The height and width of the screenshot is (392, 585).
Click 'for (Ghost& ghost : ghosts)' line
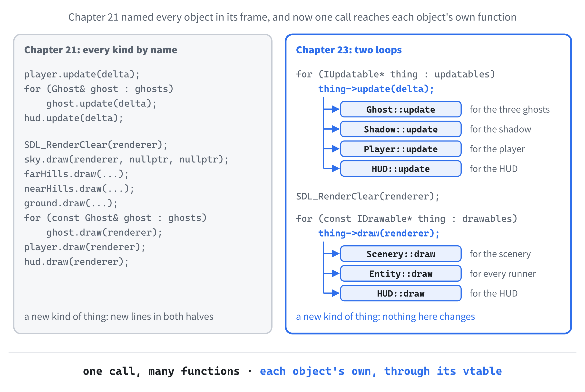[98, 89]
